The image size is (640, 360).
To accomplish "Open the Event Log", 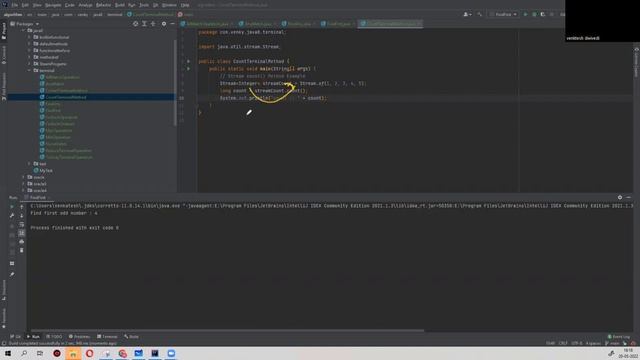I will pyautogui.click(x=619, y=337).
